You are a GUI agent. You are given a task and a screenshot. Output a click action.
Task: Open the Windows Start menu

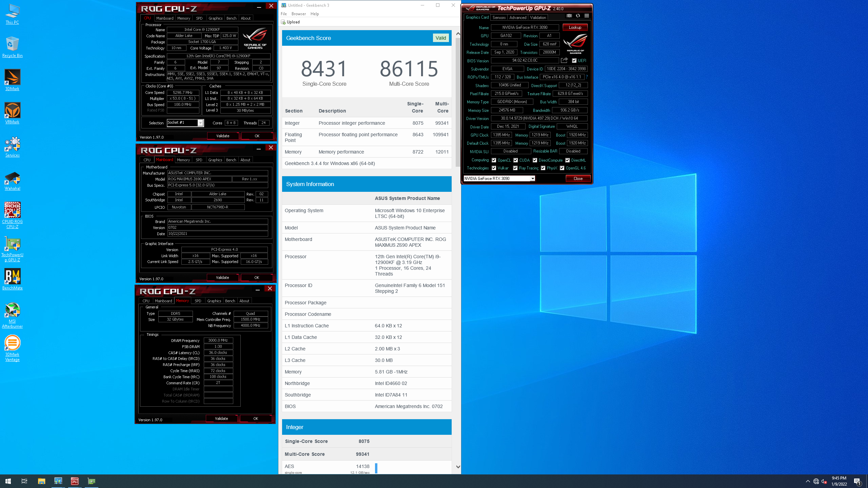pos(8,481)
